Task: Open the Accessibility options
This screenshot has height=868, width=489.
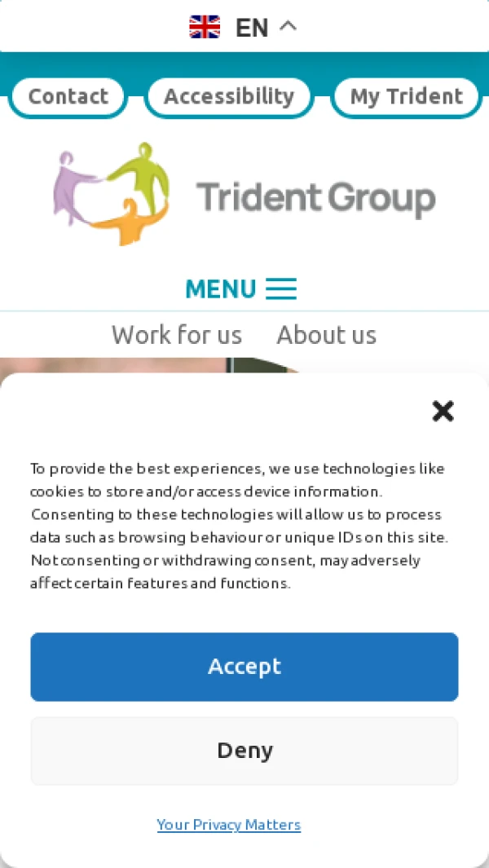Action: [x=229, y=97]
